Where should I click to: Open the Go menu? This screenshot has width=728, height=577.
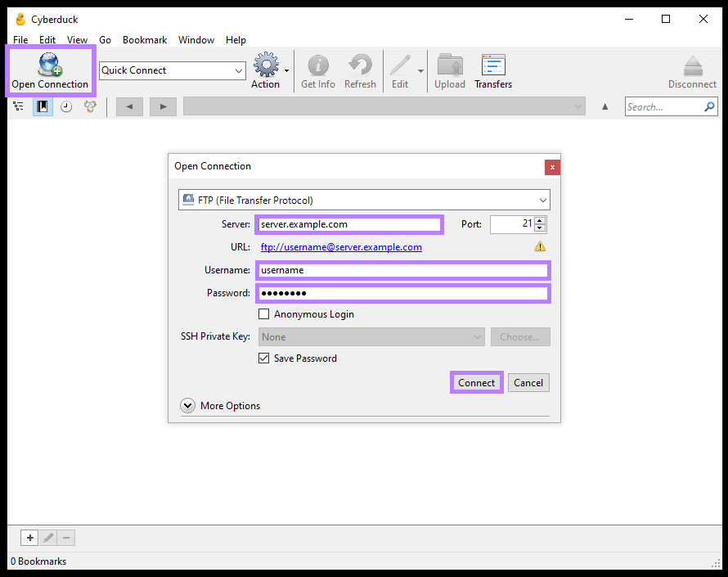pos(105,39)
